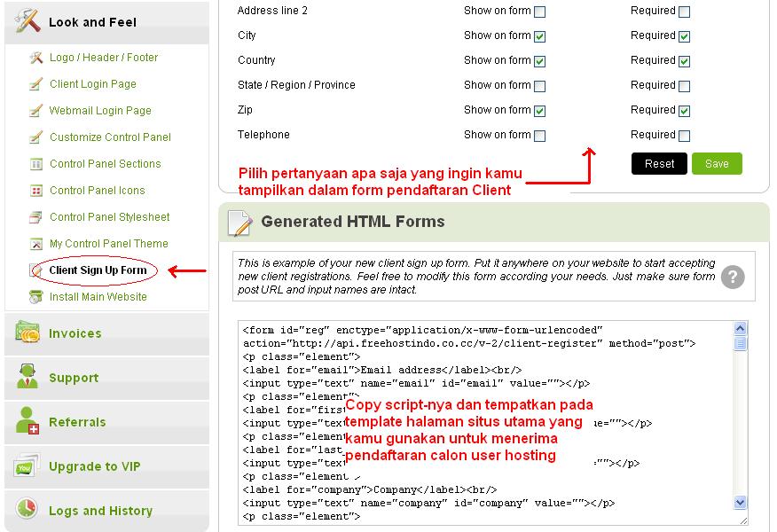Click the HTML code scrollbar thumb
Viewport: 777px width, 532px height.
(740, 343)
